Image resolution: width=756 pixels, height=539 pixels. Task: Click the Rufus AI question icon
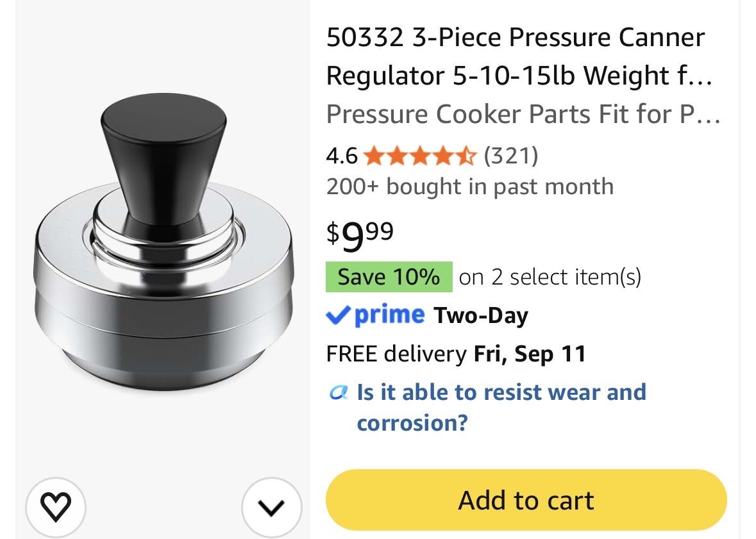pos(339,392)
